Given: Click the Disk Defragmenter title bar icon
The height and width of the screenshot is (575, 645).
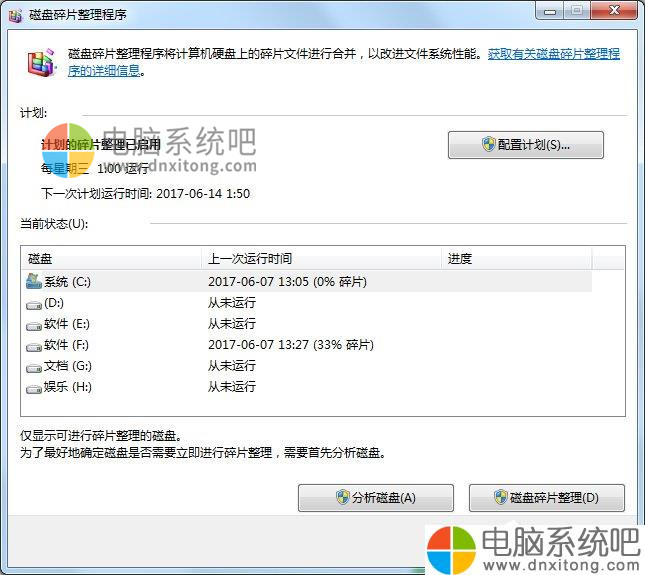Looking at the screenshot, I should (x=14, y=15).
